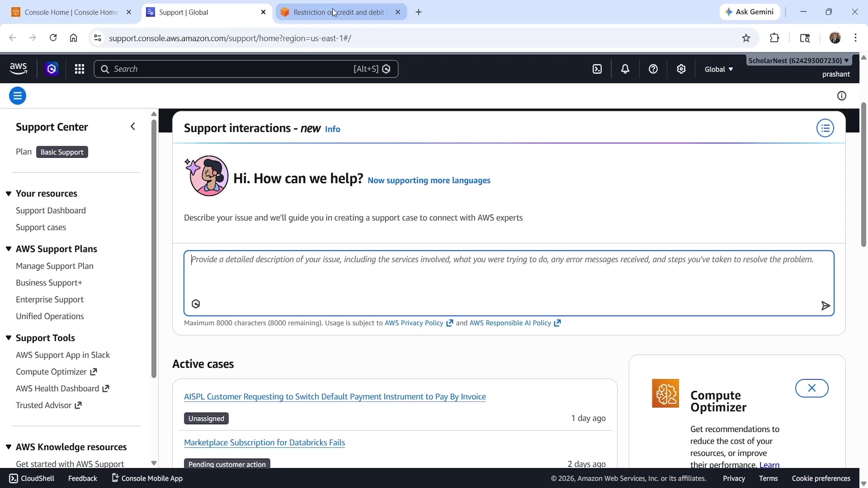Close the Restriction on credit and debit tab

(x=398, y=12)
